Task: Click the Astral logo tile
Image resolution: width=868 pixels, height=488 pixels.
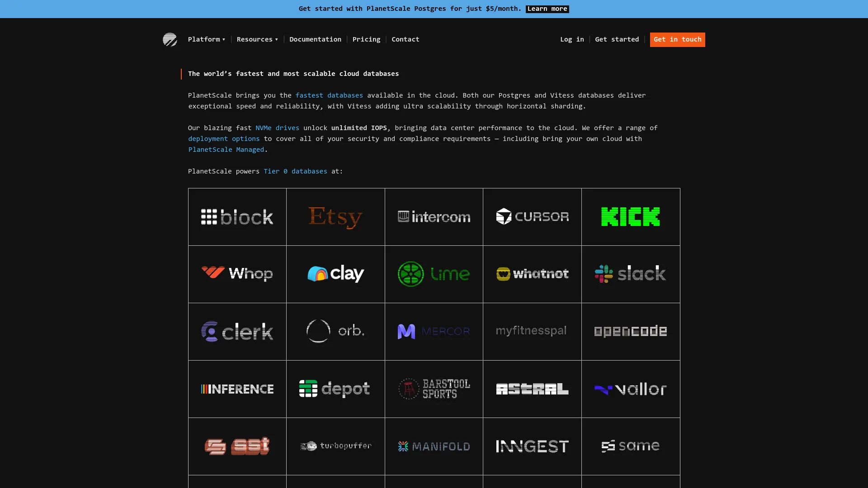Action: pos(532,389)
